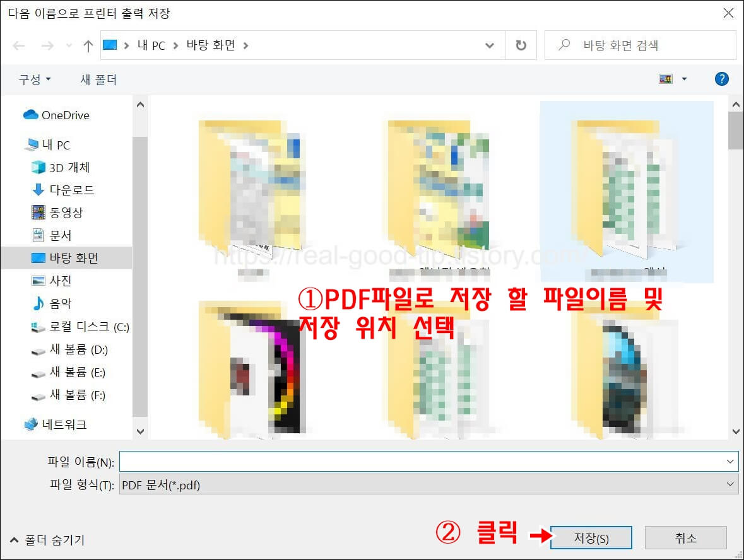Open '로컬 디스크 (C:)' in sidebar

89,327
